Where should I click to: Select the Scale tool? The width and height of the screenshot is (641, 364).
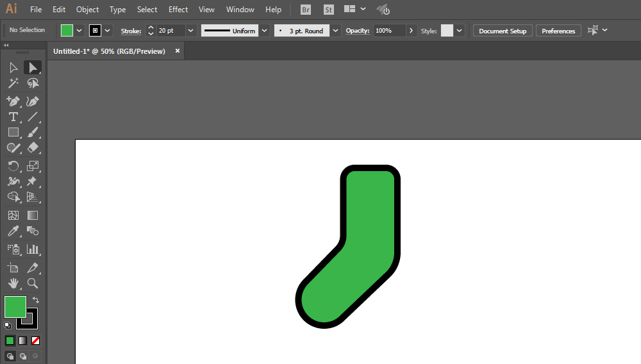click(32, 166)
